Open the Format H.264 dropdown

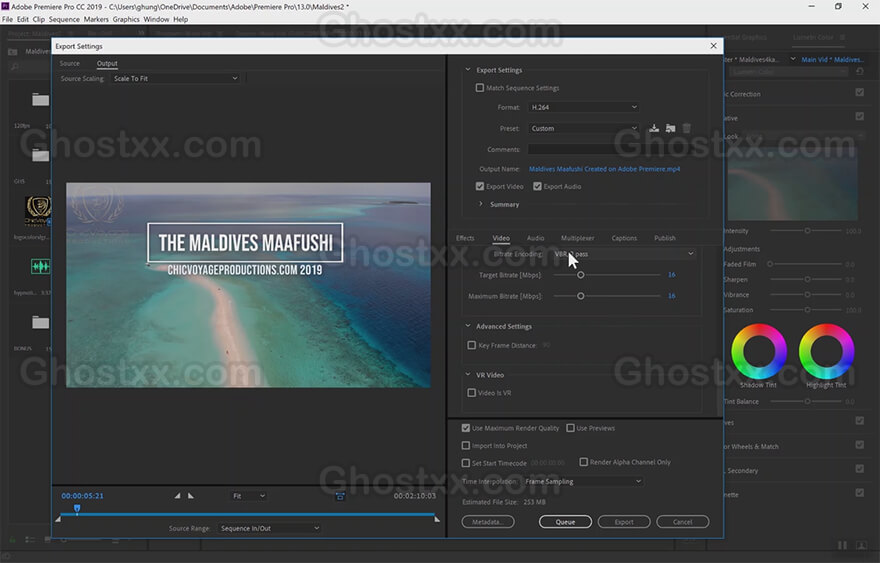(x=584, y=107)
